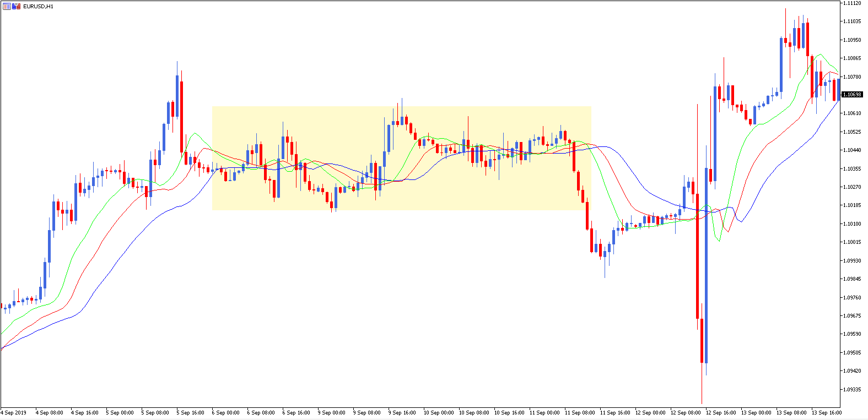Screen dimensions: 868x420
Task: Click the 1.09590 price axis label
Action: click(852, 334)
